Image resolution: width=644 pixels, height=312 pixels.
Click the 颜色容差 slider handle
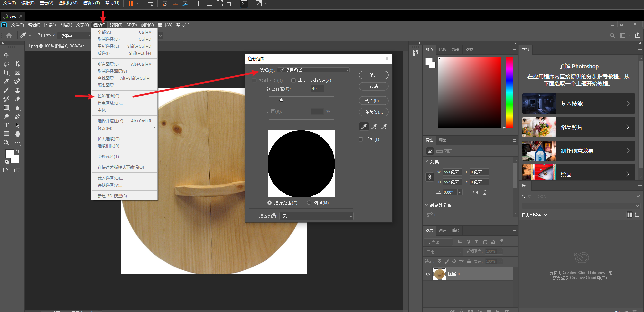coord(281,100)
